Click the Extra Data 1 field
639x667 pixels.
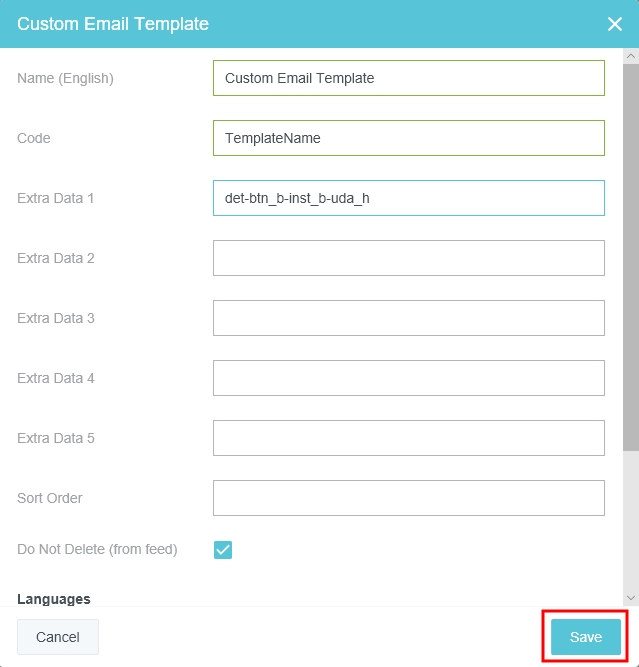408,198
